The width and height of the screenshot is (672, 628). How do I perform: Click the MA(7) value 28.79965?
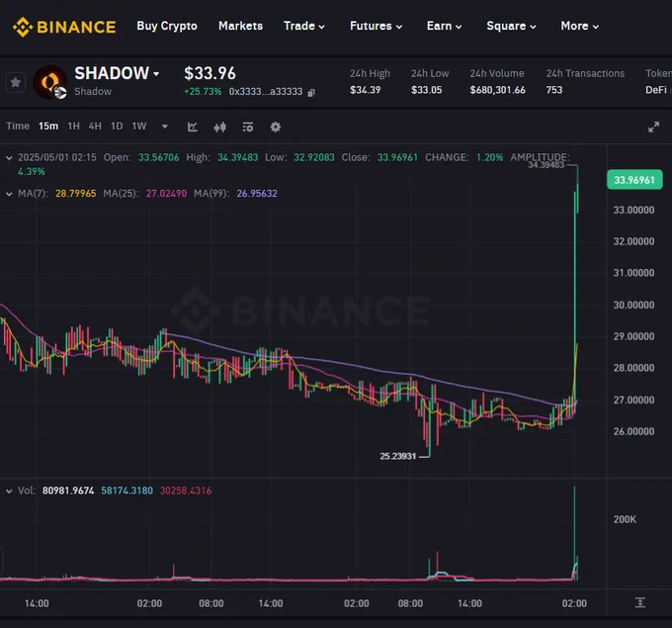point(75,194)
